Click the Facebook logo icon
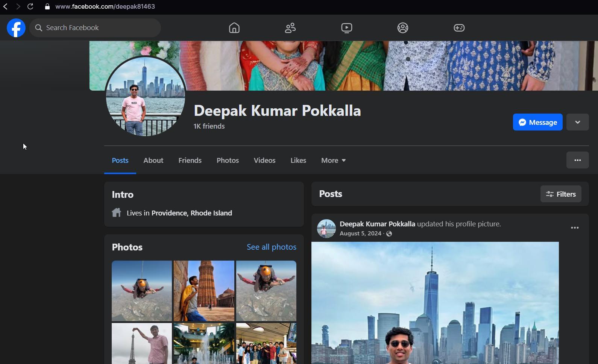 pos(16,28)
